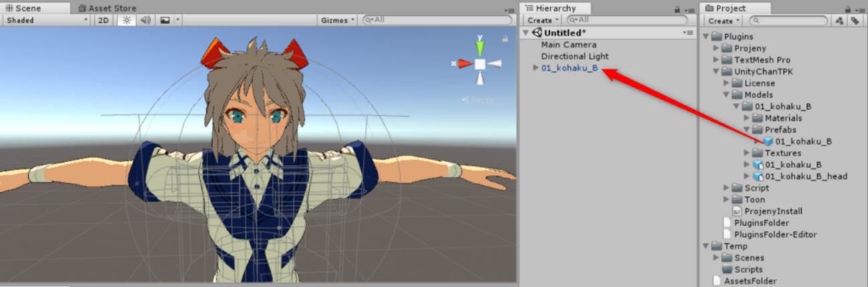Click the Temp folder icon

[717, 246]
